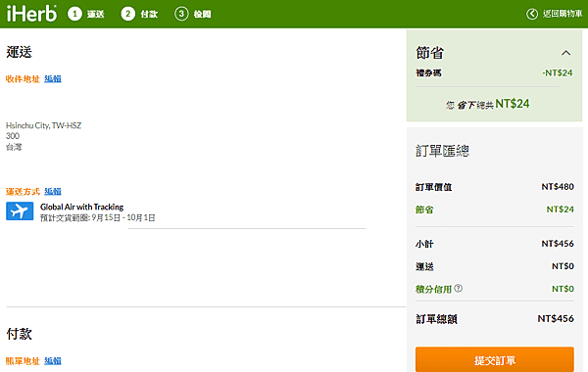The width and height of the screenshot is (588, 372).
Task: Collapse the 節省 savings panel
Action: coord(565,53)
